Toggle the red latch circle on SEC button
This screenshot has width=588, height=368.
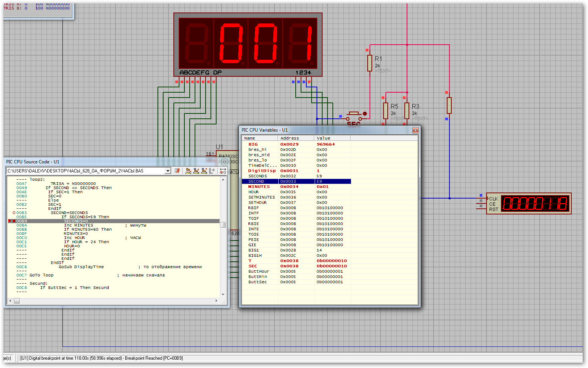[x=365, y=113]
